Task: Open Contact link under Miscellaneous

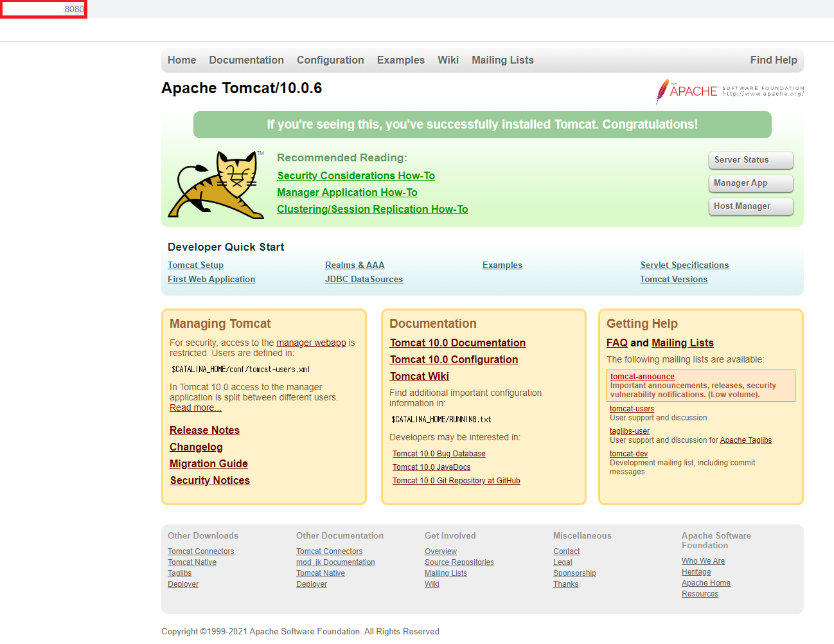Action: [566, 551]
